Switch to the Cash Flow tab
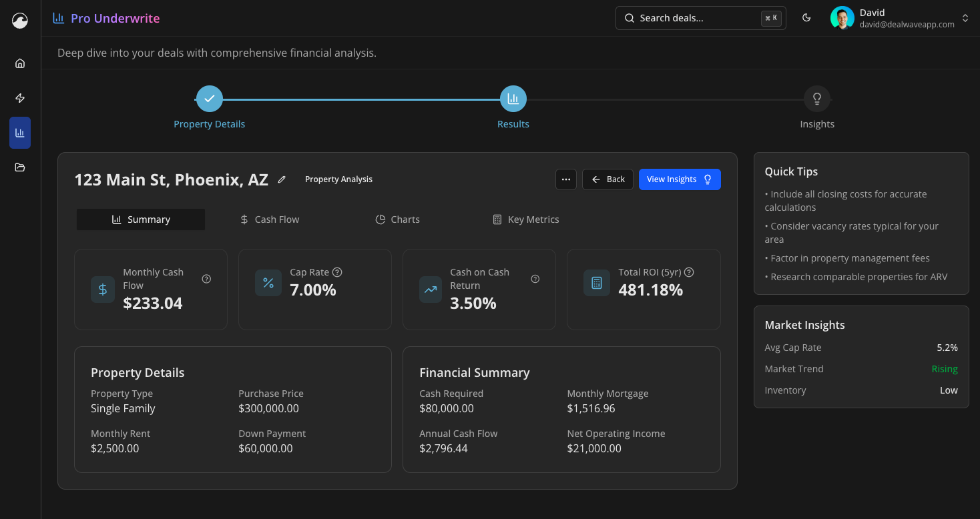The width and height of the screenshot is (980, 519). click(269, 219)
